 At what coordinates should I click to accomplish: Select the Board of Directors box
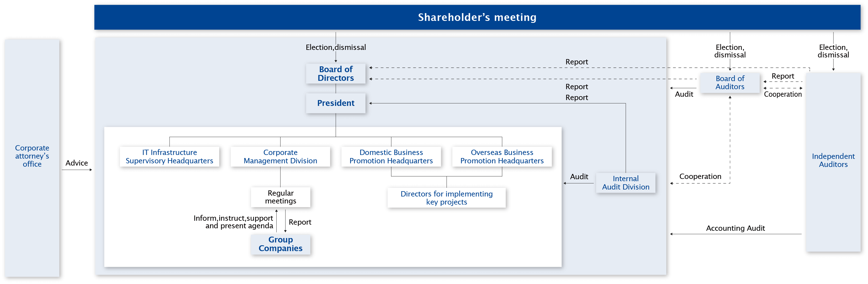pos(336,74)
